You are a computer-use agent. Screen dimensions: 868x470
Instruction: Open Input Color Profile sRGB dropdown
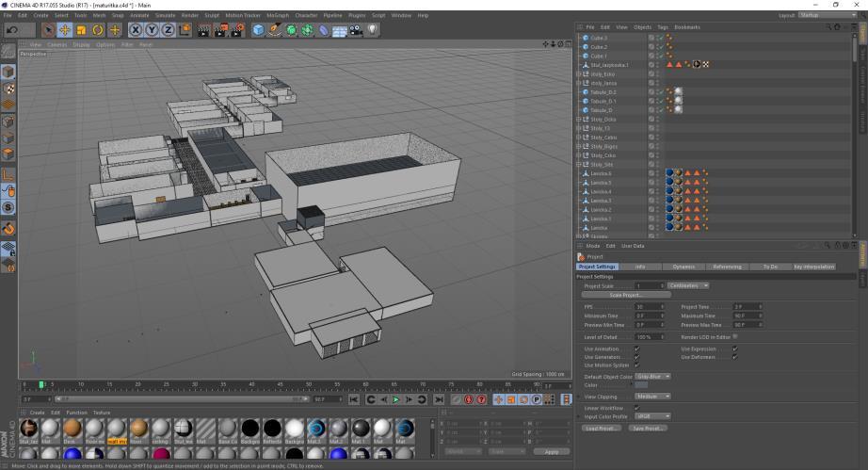652,416
